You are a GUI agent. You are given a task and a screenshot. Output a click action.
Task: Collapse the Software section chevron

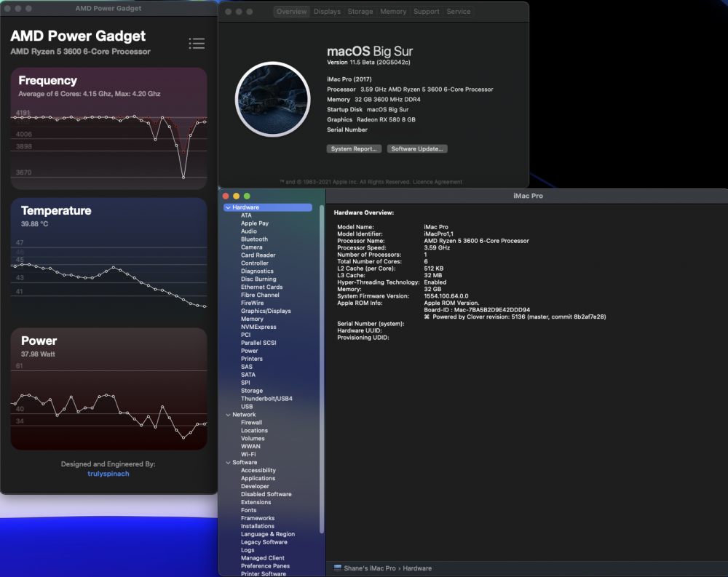(228, 462)
